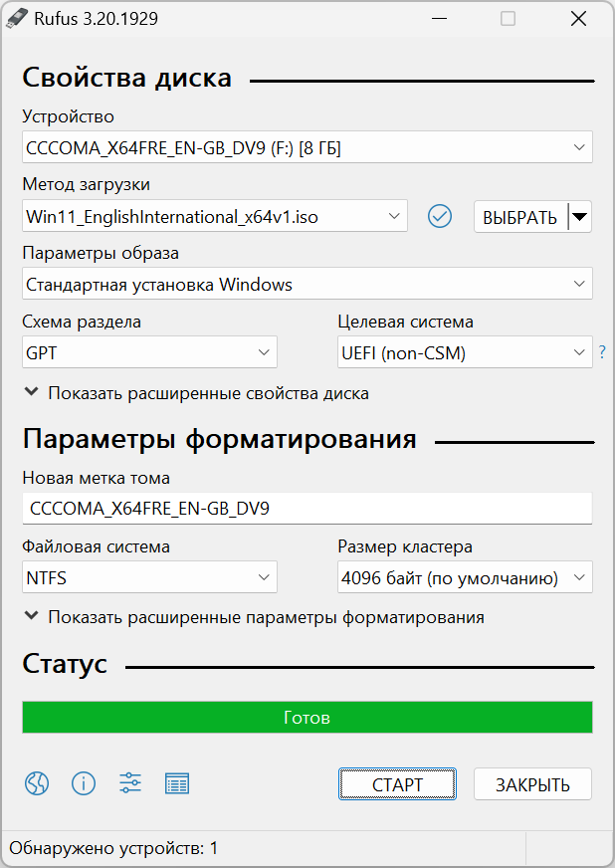
Task: Open the language selection globe icon
Action: (37, 783)
